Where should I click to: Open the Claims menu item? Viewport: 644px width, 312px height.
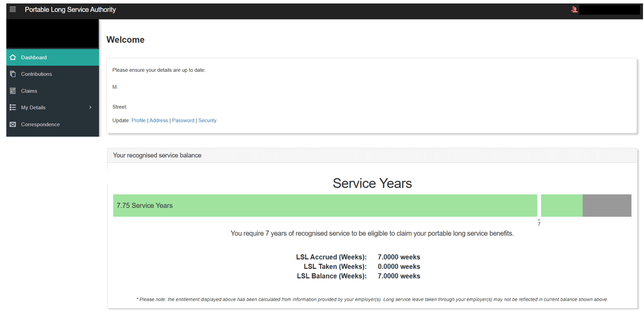coord(53,91)
